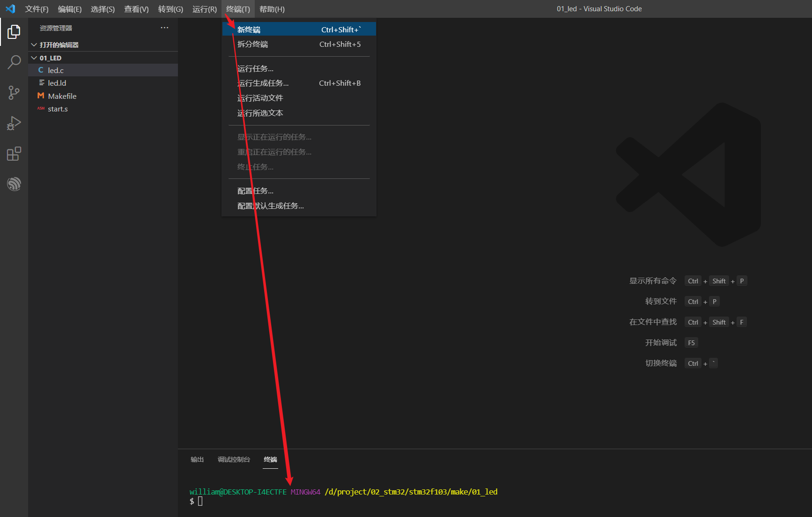812x517 pixels.
Task: Choose 运行生成任务... menu entry
Action: point(299,83)
